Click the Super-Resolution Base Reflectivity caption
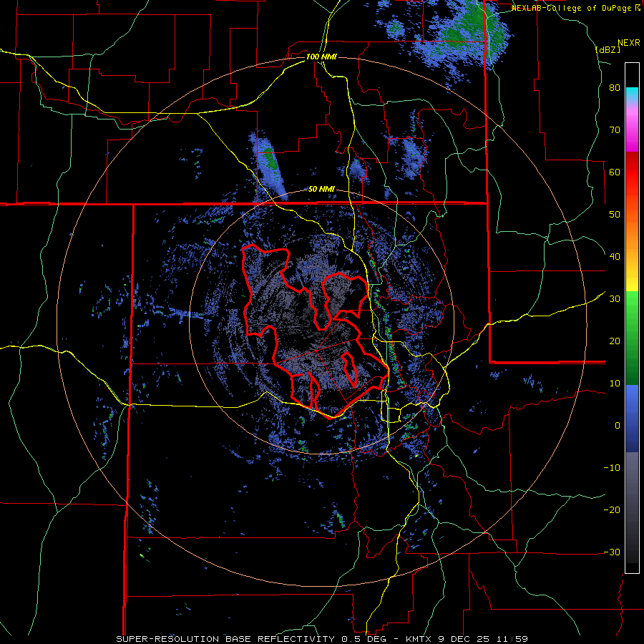 322,639
